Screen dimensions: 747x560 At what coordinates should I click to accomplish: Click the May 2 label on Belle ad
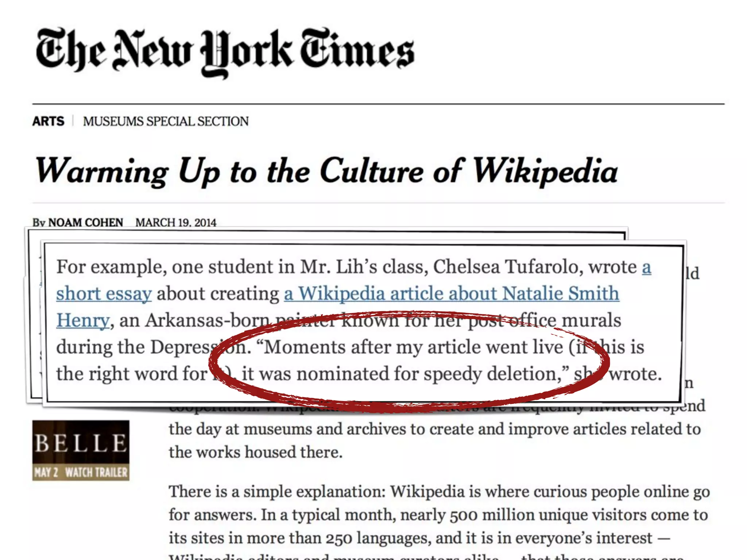46,472
